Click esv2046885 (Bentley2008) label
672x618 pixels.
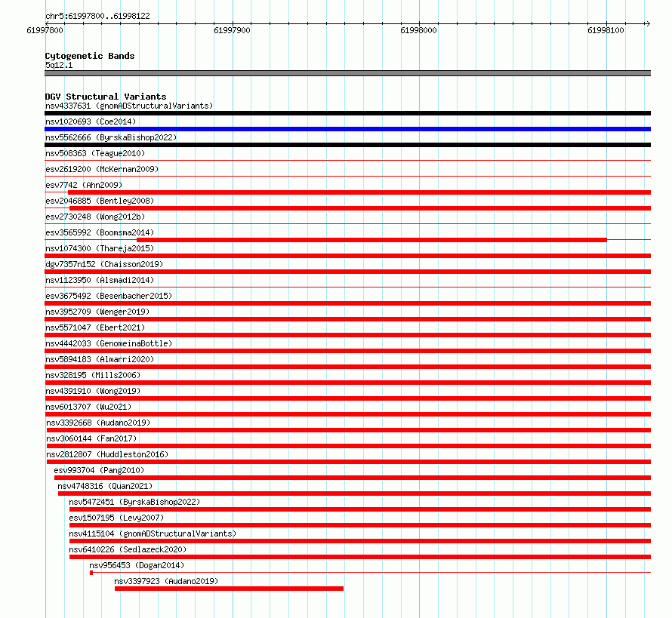100,201
